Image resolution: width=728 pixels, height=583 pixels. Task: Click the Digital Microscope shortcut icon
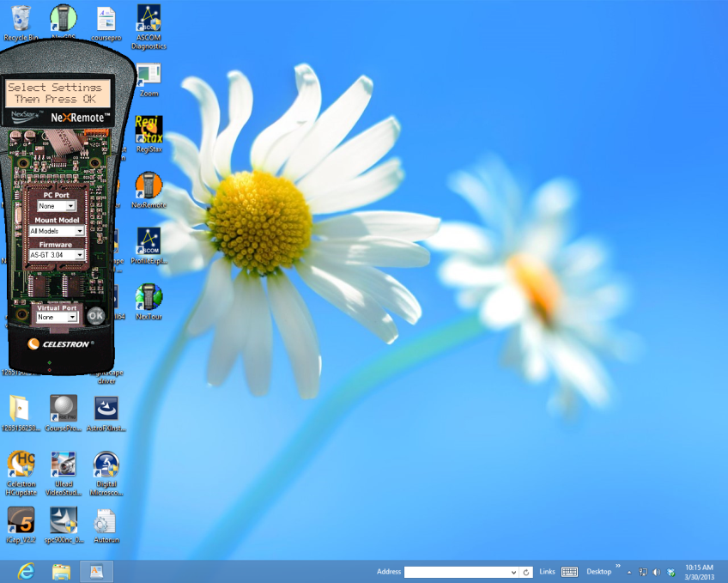pyautogui.click(x=106, y=473)
